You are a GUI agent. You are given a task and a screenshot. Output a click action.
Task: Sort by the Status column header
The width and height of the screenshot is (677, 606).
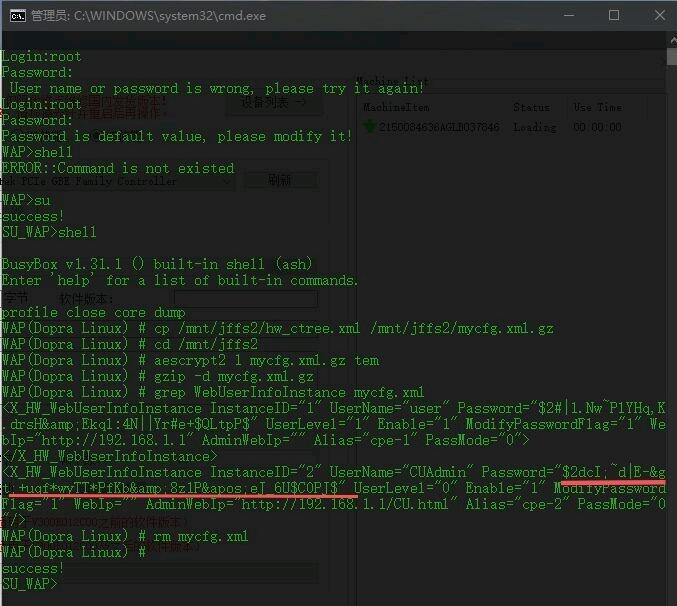(x=531, y=107)
